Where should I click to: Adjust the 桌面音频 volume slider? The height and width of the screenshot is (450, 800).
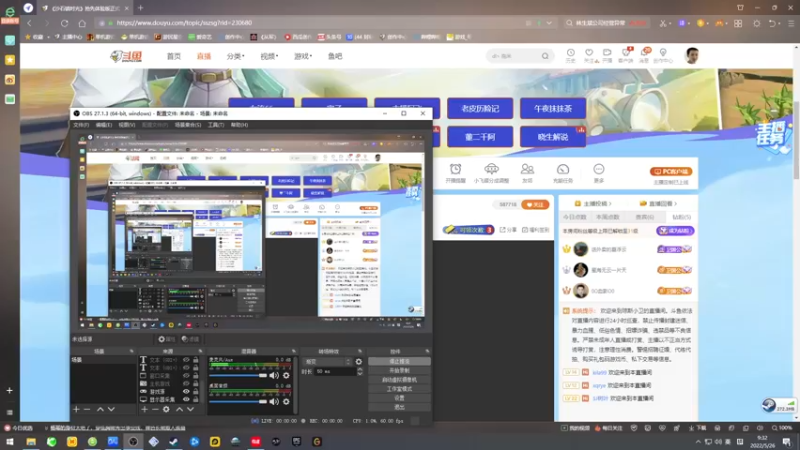coord(238,402)
